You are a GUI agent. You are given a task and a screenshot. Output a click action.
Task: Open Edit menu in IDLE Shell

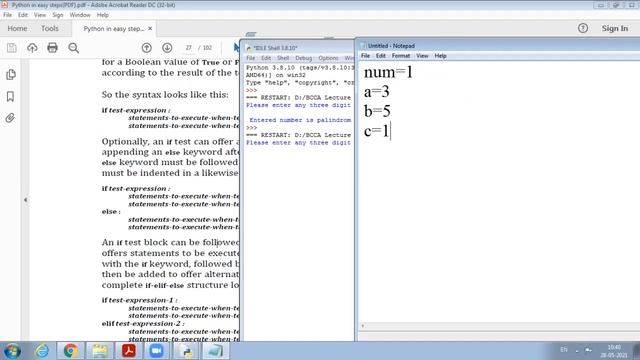click(266, 58)
